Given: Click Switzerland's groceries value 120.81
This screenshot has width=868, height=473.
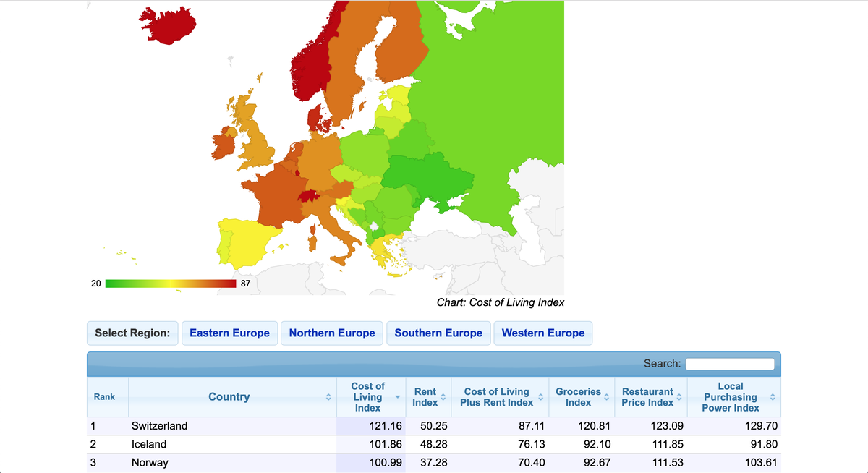Looking at the screenshot, I should pos(595,426).
